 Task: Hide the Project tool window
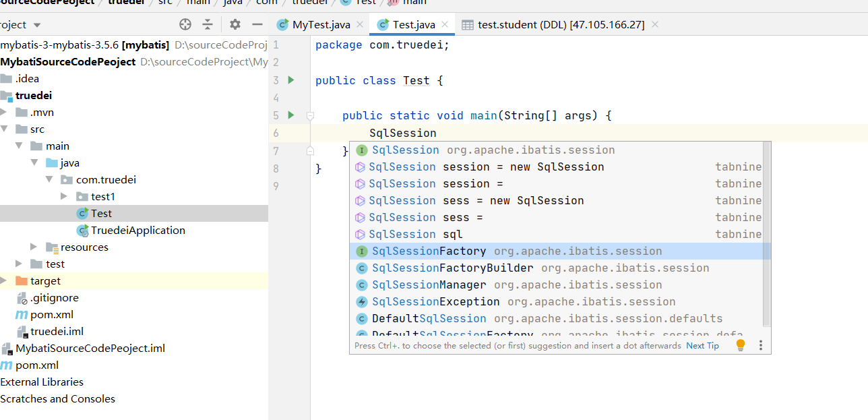(x=257, y=24)
